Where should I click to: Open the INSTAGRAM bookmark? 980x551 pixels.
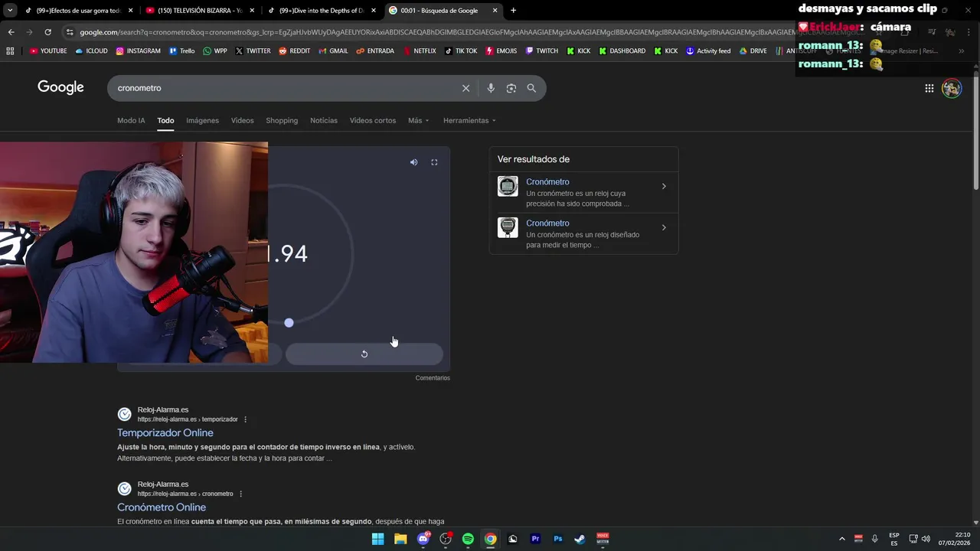139,51
